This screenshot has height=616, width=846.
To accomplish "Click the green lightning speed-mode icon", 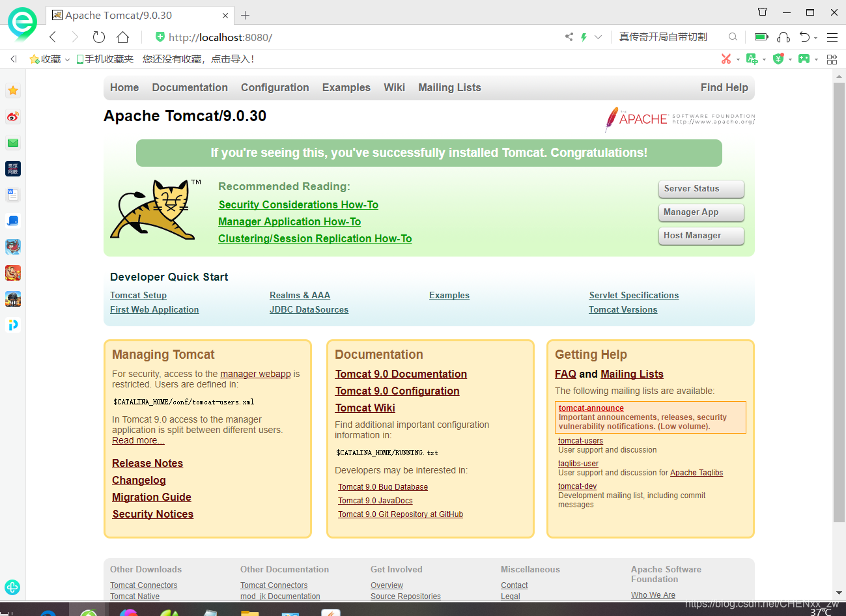I will click(584, 37).
